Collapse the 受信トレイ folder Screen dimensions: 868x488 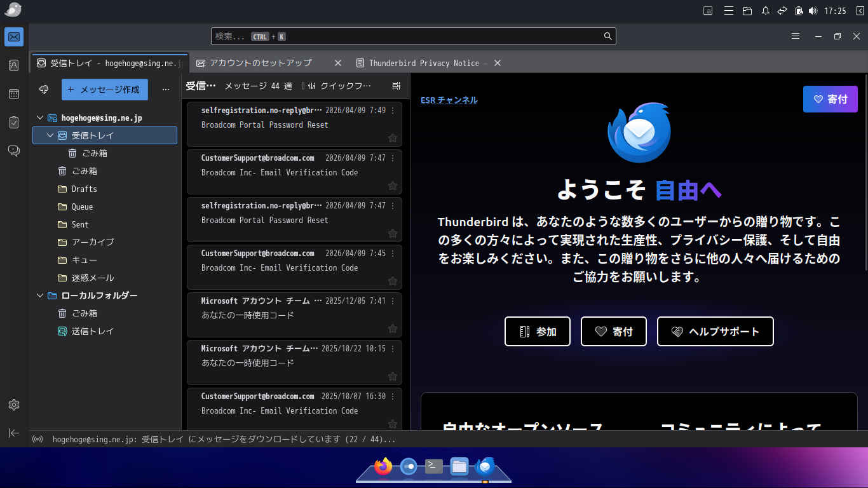[50, 135]
